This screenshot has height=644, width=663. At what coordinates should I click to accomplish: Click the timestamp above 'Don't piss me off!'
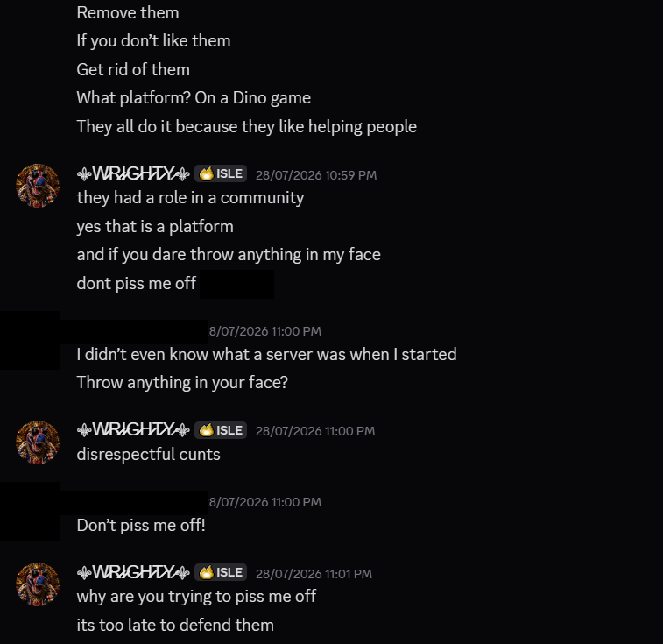click(264, 502)
